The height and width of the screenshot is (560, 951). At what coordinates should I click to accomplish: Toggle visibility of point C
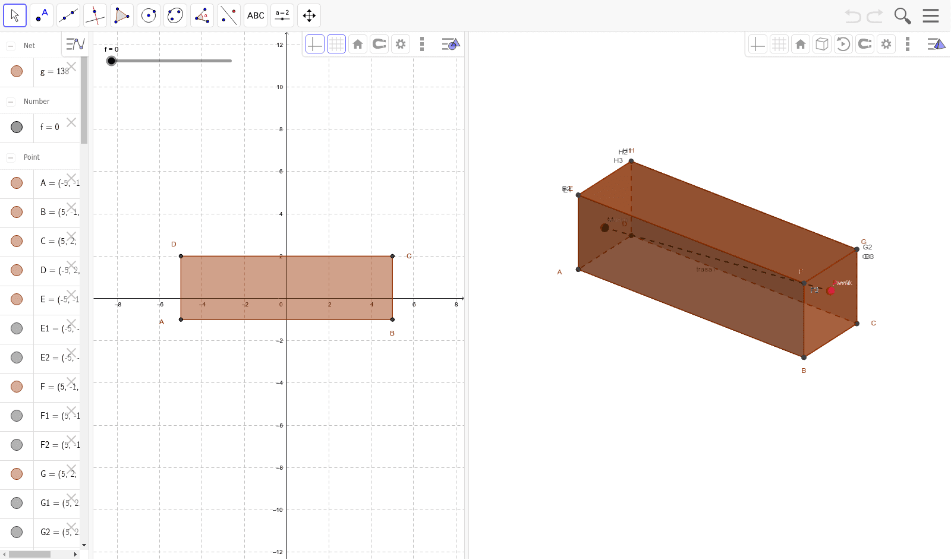(17, 241)
